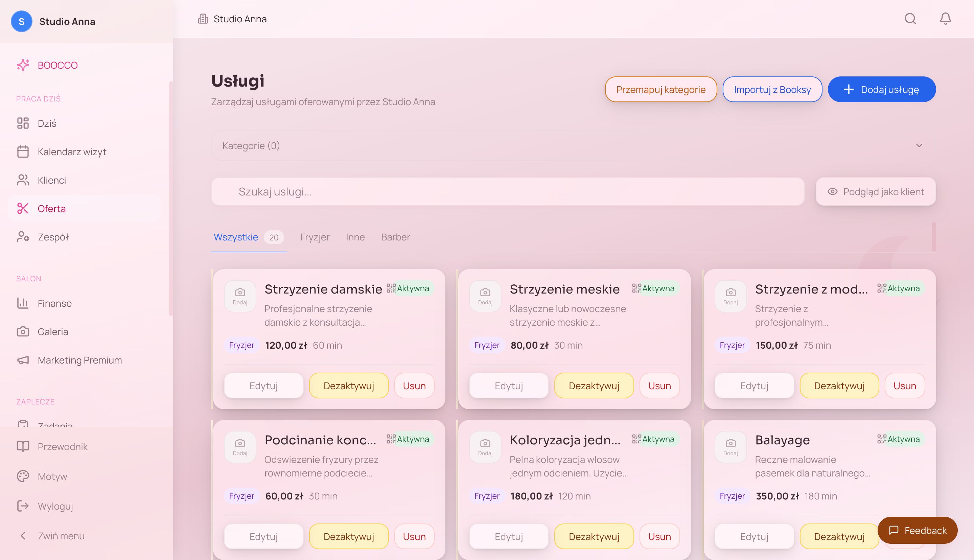
Task: Deactivate Strzyzenie damskie service
Action: tap(349, 386)
